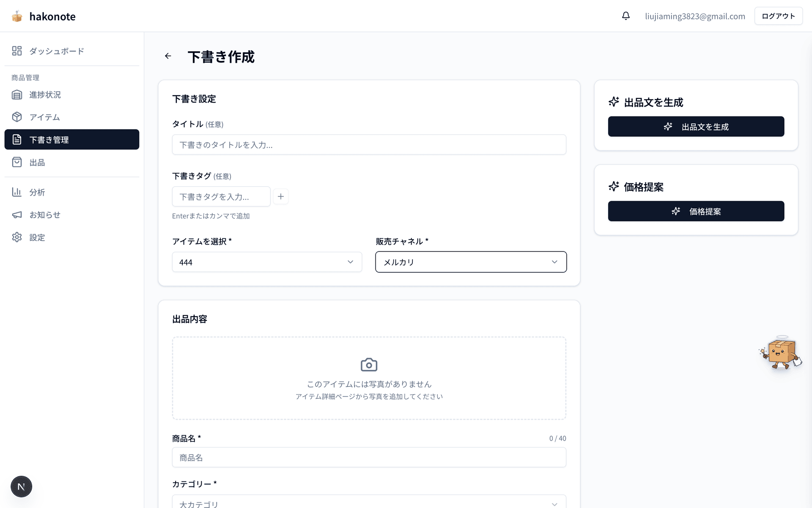This screenshot has height=508, width=812.
Task: Add a tag with the plus button
Action: pyautogui.click(x=280, y=196)
